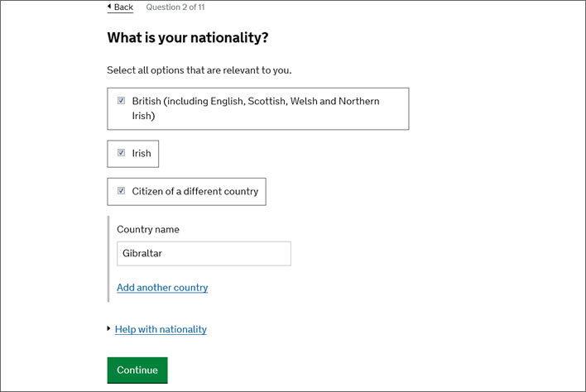Expand Help with nationality disclosure triangle

point(108,328)
